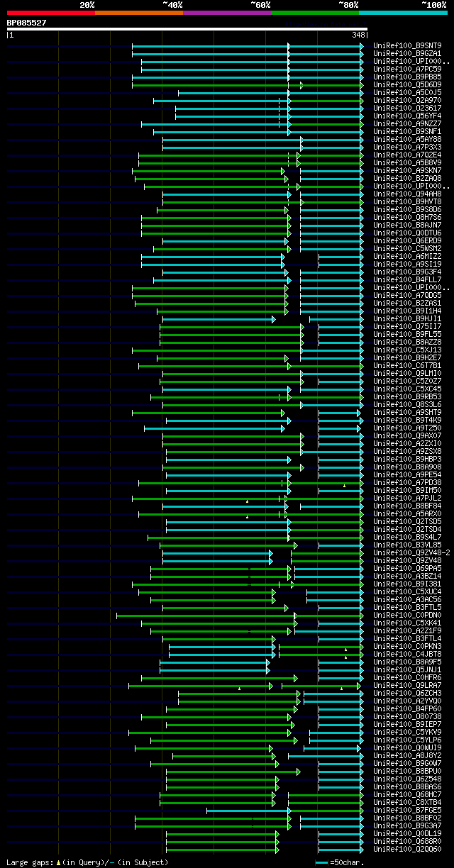
Task: Select the UniRef100_Q9LMI0 label
Action: [407, 373]
